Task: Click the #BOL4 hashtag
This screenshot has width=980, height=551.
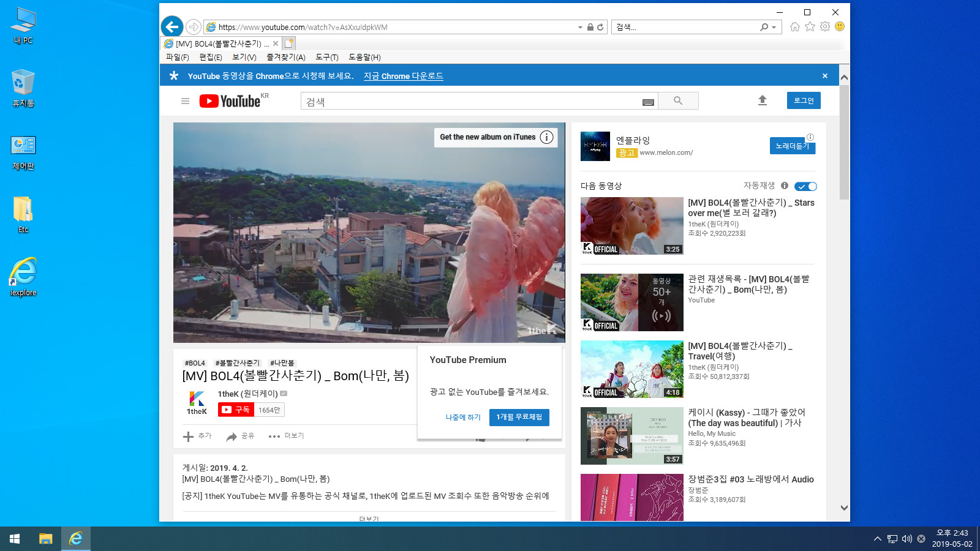Action: [195, 363]
